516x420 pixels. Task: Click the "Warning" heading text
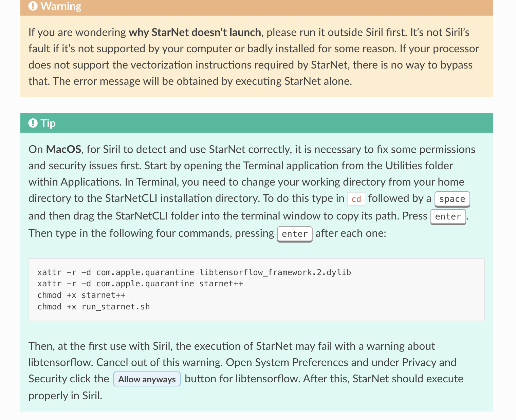(61, 6)
